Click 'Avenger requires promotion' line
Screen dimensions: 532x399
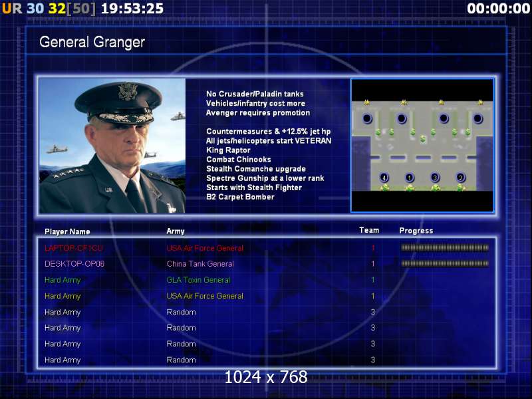(258, 112)
